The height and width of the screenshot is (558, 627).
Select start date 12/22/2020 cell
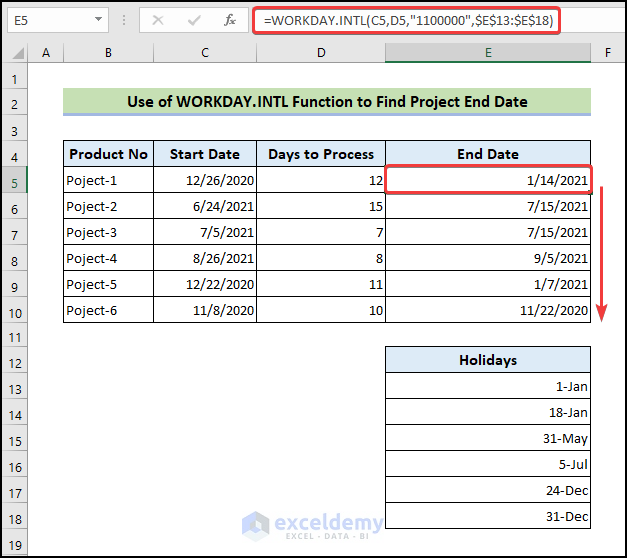tap(205, 284)
